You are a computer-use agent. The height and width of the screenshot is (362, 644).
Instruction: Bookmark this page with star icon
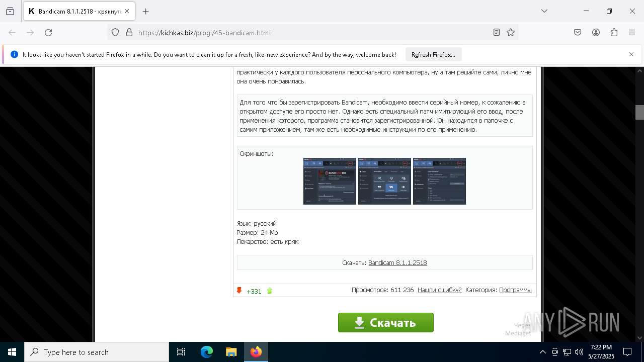[x=511, y=32]
